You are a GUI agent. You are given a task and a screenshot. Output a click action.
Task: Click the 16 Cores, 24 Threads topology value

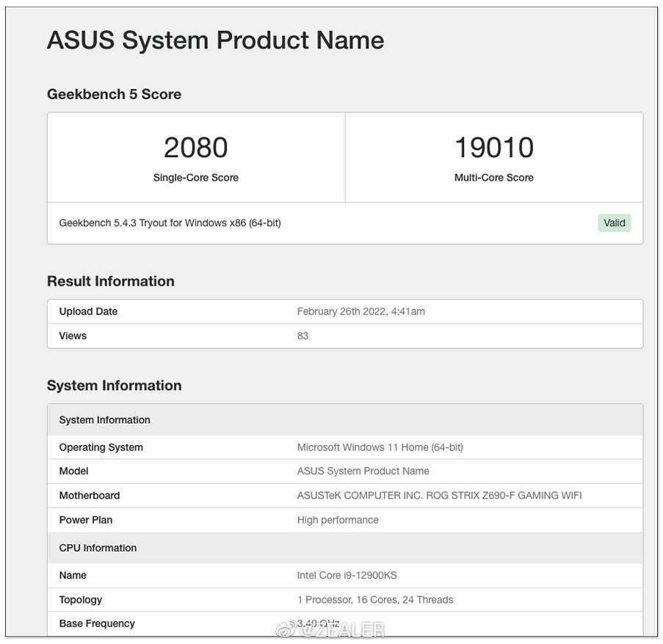point(405,600)
